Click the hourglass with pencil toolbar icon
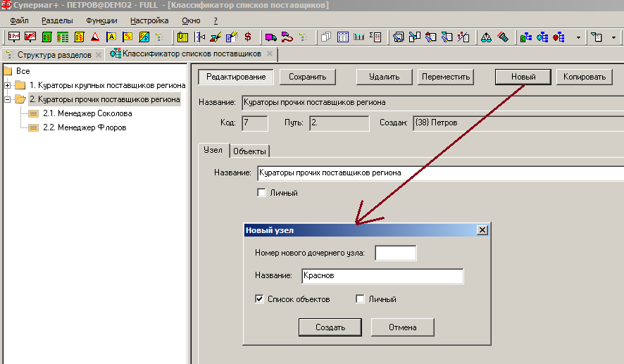 pos(216,37)
